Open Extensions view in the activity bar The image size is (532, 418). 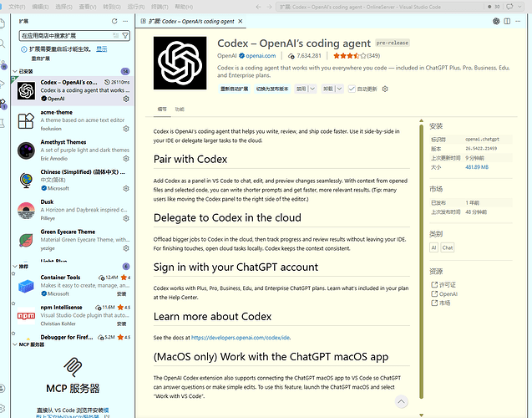pos(3,104)
